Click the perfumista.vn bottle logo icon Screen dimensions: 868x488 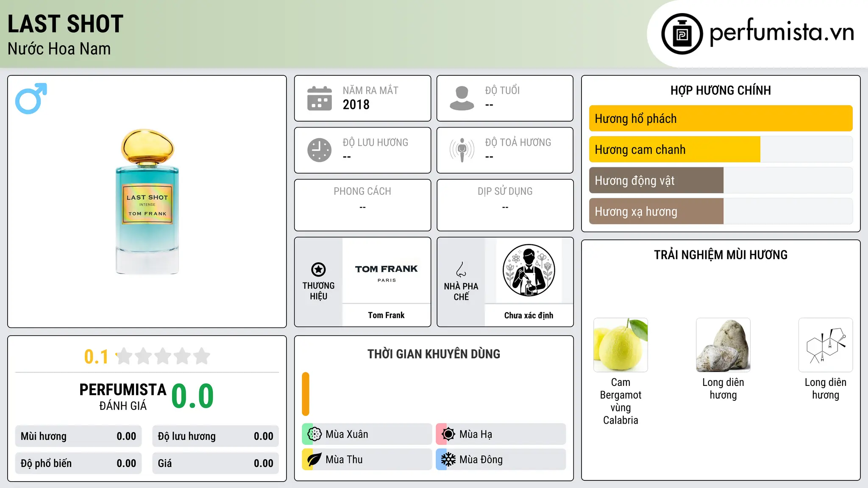click(682, 34)
